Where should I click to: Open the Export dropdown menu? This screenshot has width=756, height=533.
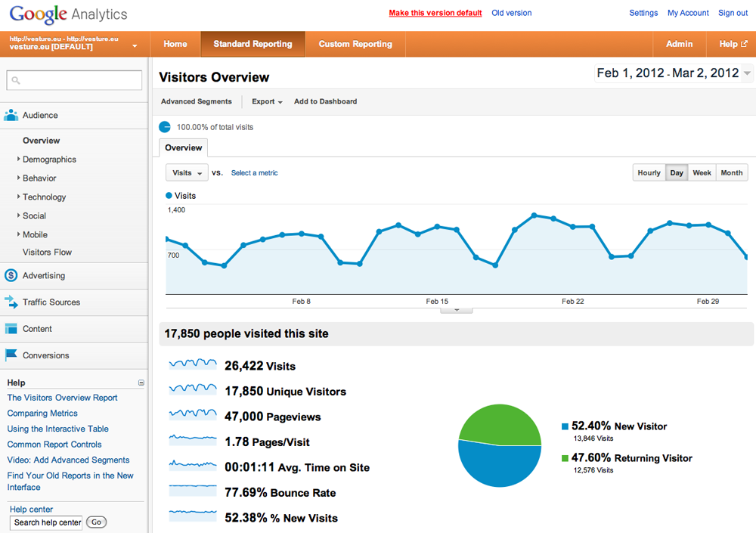click(x=267, y=101)
